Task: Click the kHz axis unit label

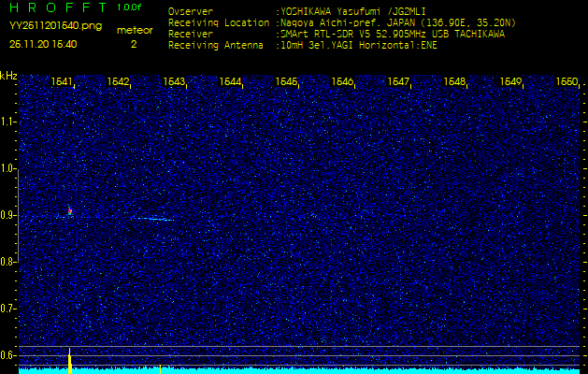Action: [x=8, y=76]
